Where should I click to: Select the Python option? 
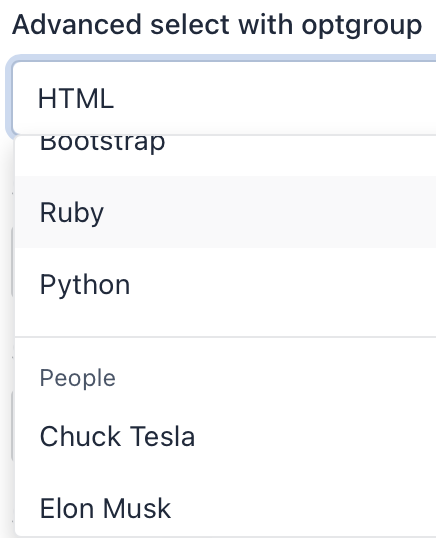tap(226, 284)
